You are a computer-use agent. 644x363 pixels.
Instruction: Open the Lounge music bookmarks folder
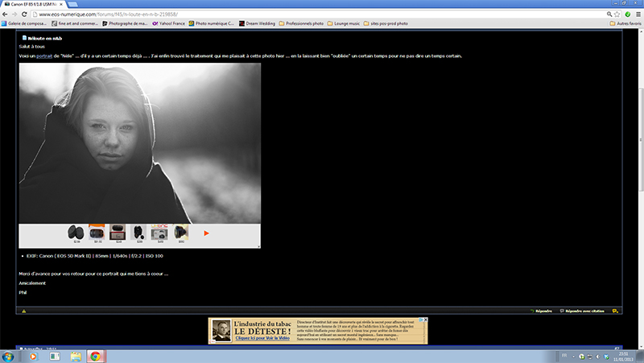click(x=348, y=24)
